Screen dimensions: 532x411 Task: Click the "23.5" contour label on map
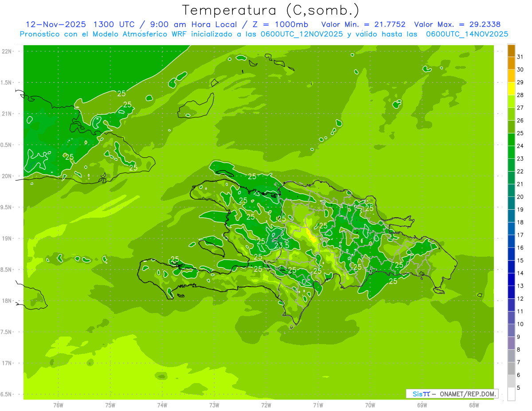click(282, 245)
